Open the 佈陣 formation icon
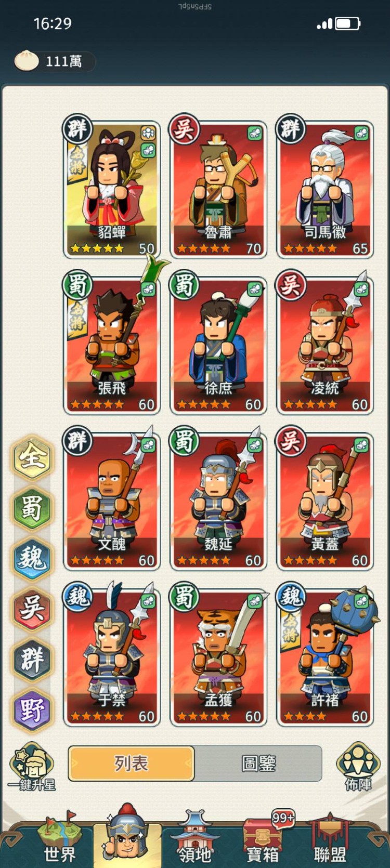 click(358, 767)
